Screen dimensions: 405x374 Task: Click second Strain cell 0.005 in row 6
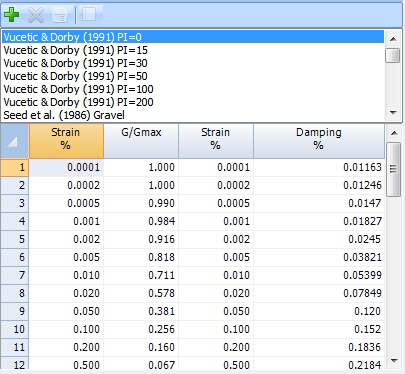point(216,257)
